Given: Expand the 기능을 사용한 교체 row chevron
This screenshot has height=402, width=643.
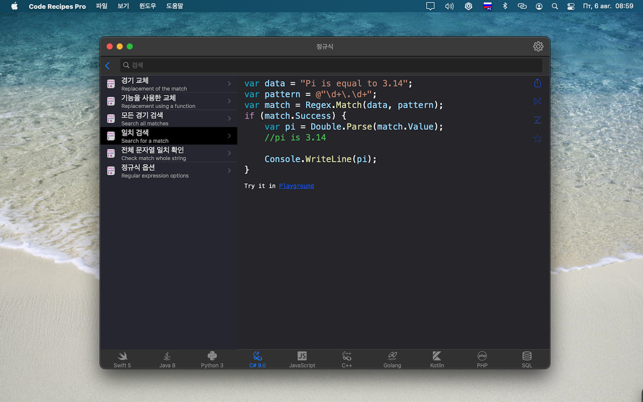Looking at the screenshot, I should (x=229, y=101).
